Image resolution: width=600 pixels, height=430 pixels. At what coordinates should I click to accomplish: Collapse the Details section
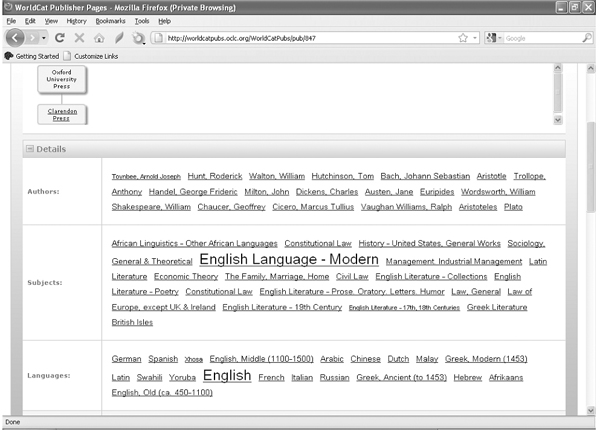point(29,148)
